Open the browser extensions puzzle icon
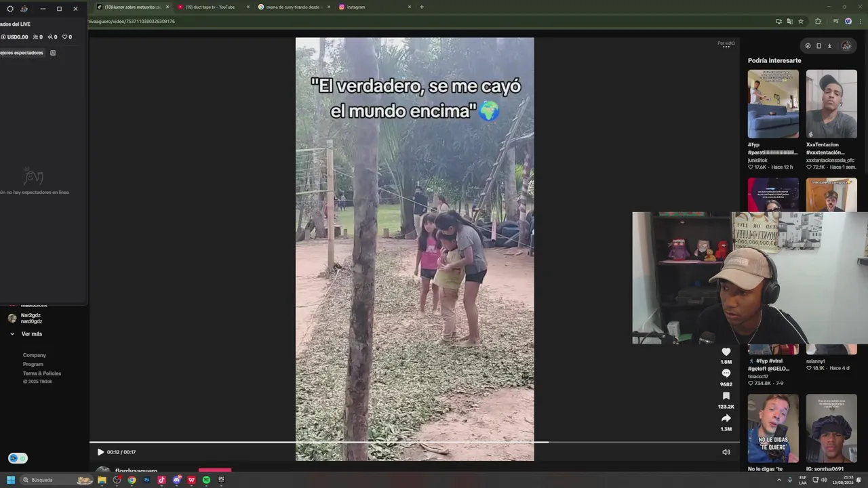 (818, 21)
